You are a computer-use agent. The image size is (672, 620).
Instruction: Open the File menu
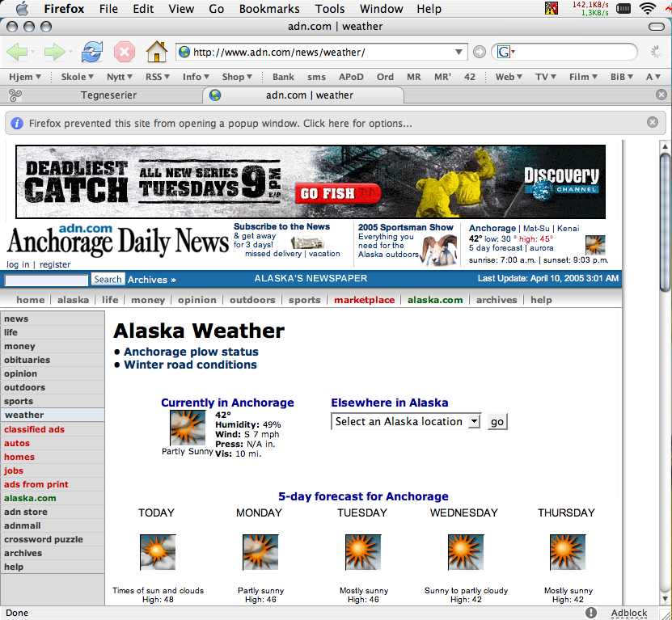[x=108, y=9]
